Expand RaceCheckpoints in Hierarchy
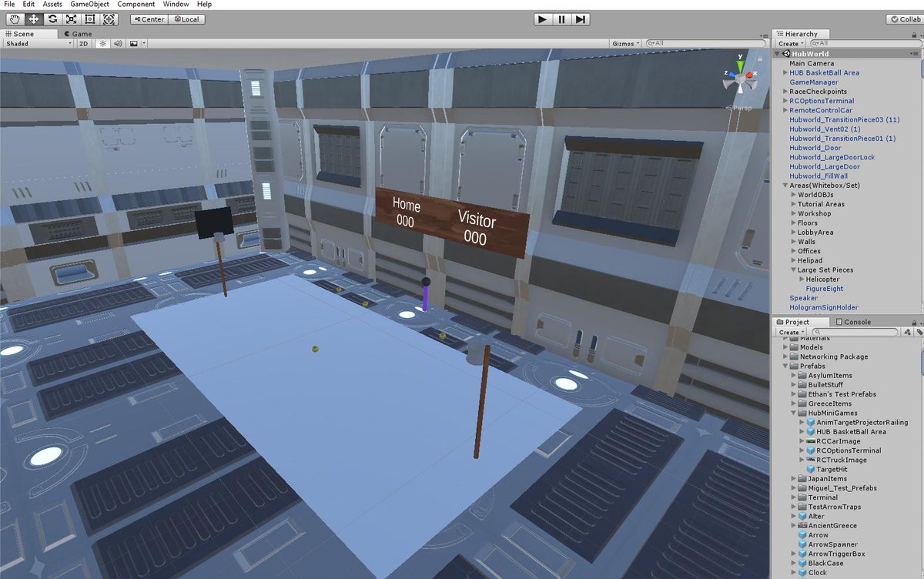This screenshot has width=924, height=579. pyautogui.click(x=785, y=92)
